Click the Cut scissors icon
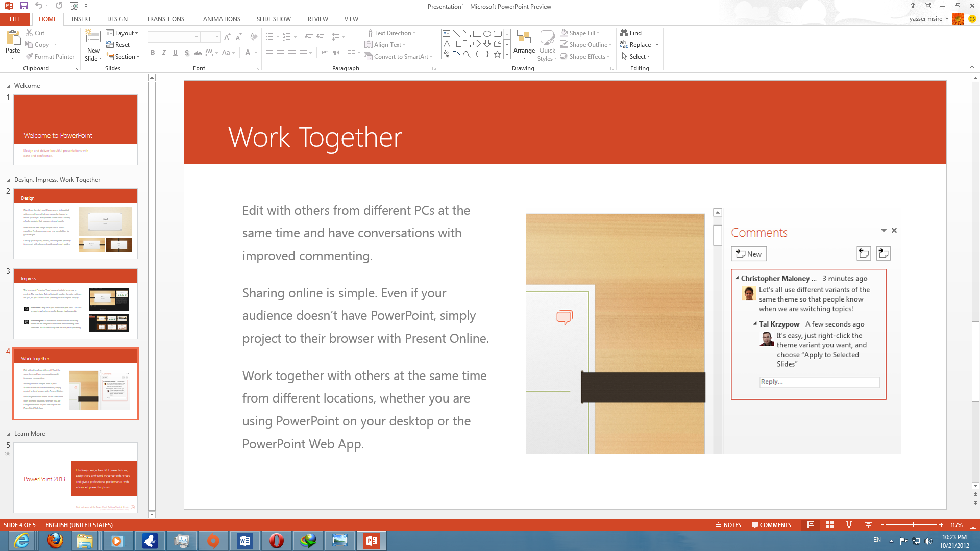Screen dimensions: 980x551 [x=29, y=33]
